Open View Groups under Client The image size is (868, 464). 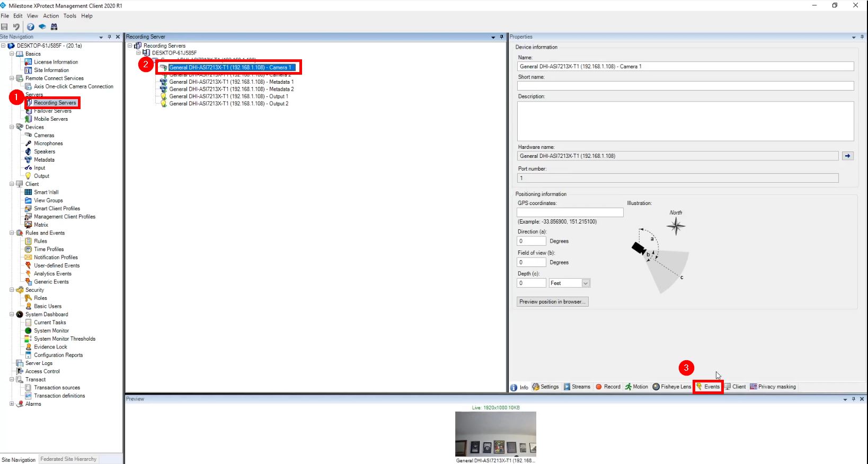[x=48, y=201]
